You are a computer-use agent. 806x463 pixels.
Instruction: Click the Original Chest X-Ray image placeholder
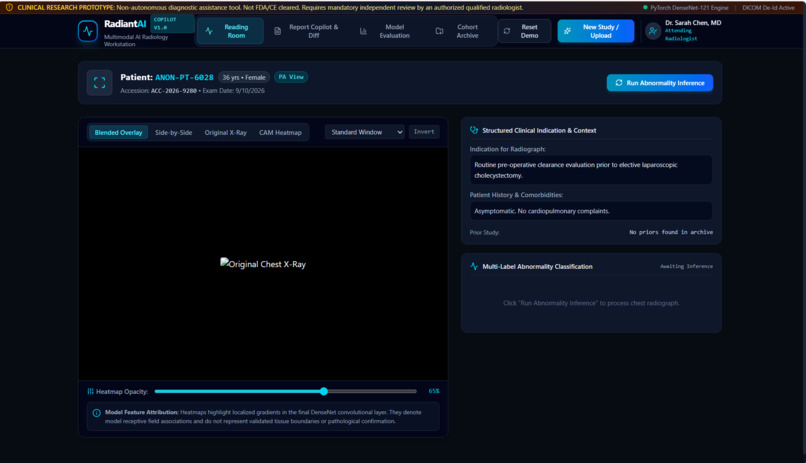tap(263, 264)
